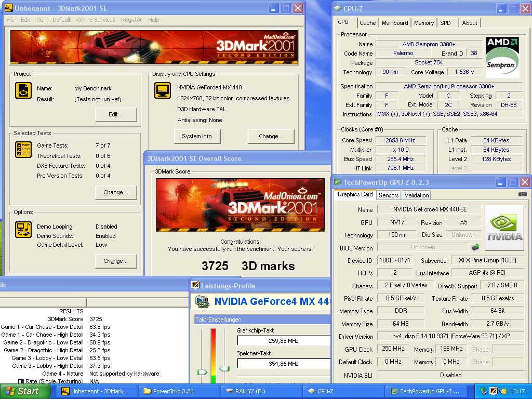
Task: Click the System Info button
Action: pos(197,137)
